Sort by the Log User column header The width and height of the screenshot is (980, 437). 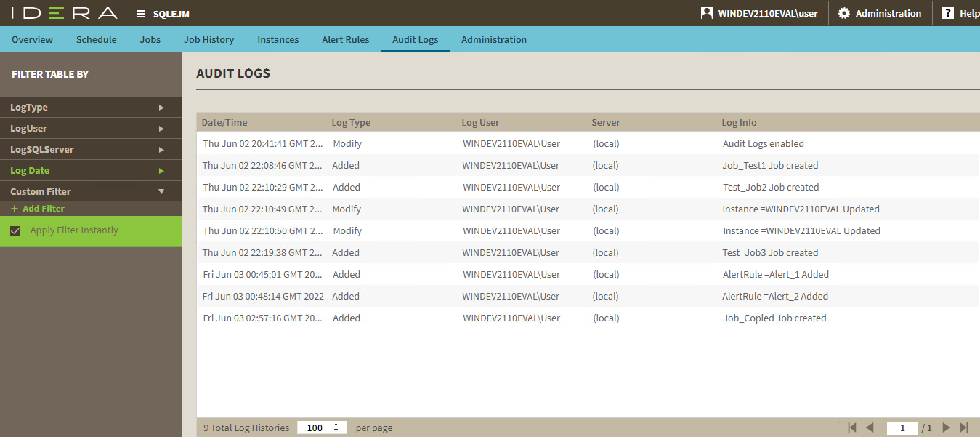coord(480,122)
